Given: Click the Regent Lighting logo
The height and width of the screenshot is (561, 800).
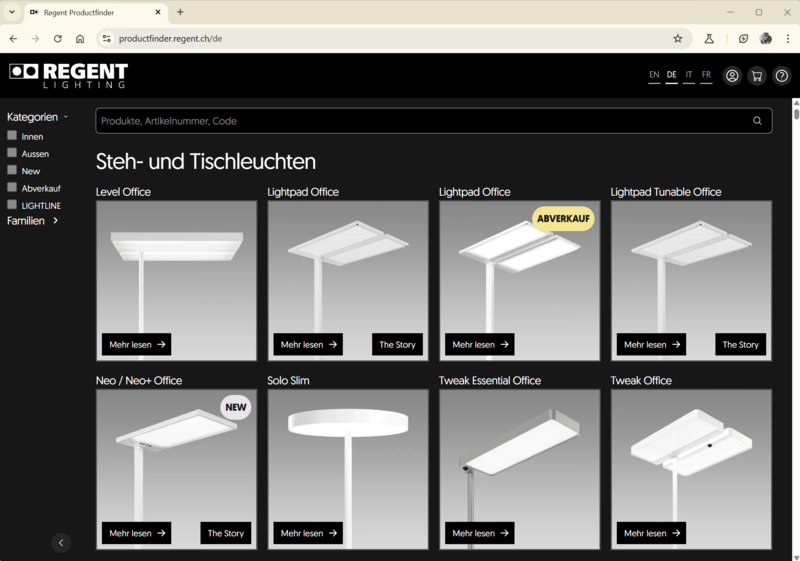Looking at the screenshot, I should 68,76.
